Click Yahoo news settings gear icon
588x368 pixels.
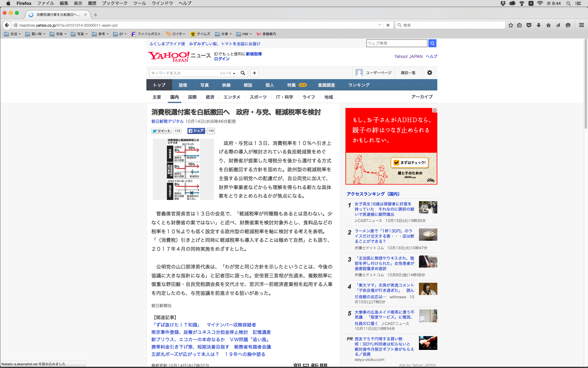[429, 73]
